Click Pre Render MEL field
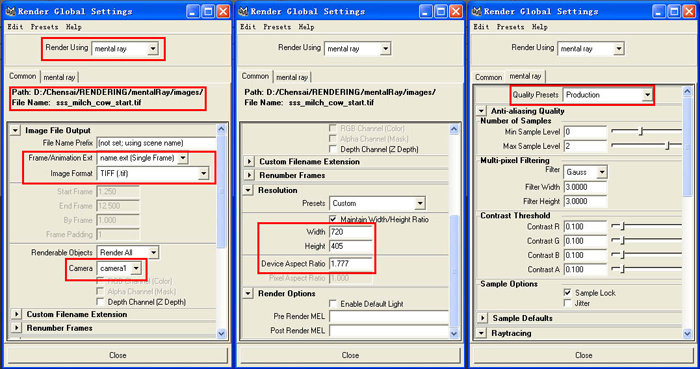This screenshot has width=700, height=369. (x=389, y=316)
